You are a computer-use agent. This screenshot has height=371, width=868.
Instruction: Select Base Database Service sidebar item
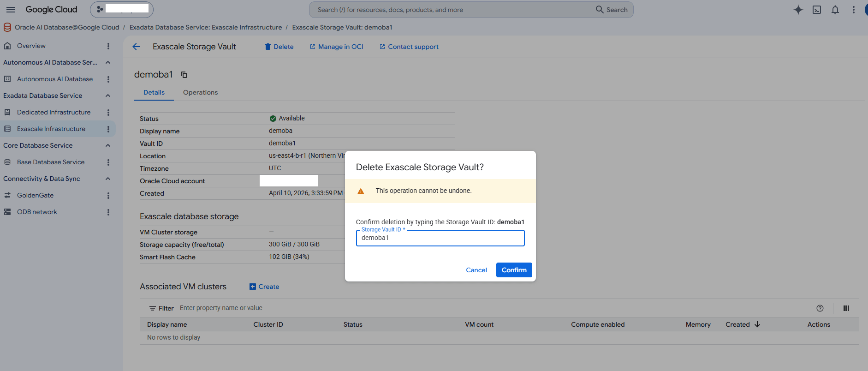[51, 162]
